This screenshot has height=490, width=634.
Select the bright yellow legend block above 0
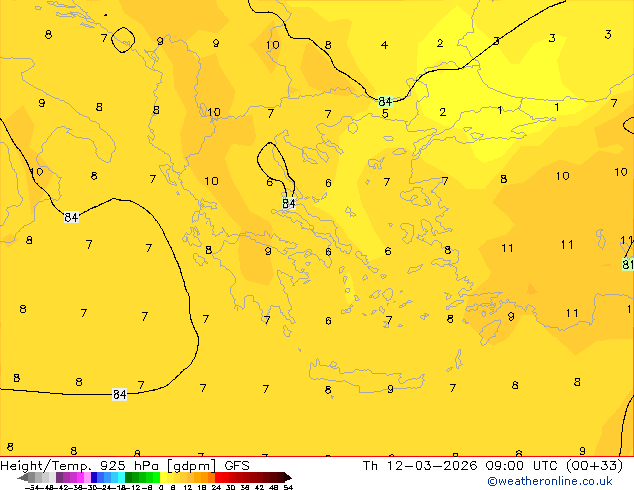[163, 477]
